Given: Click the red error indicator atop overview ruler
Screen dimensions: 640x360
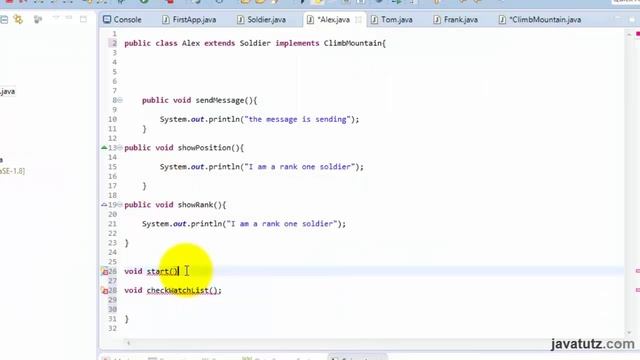Looking at the screenshot, I should coord(638,34).
